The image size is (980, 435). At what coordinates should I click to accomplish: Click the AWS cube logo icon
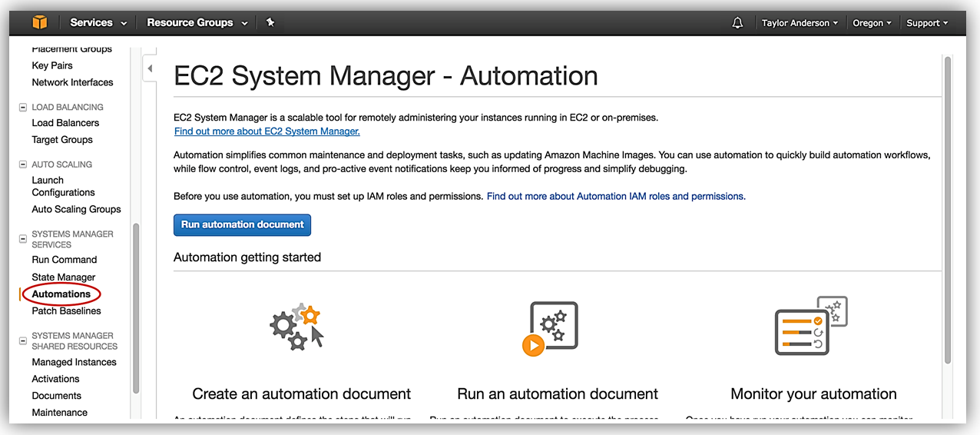pos(39,23)
